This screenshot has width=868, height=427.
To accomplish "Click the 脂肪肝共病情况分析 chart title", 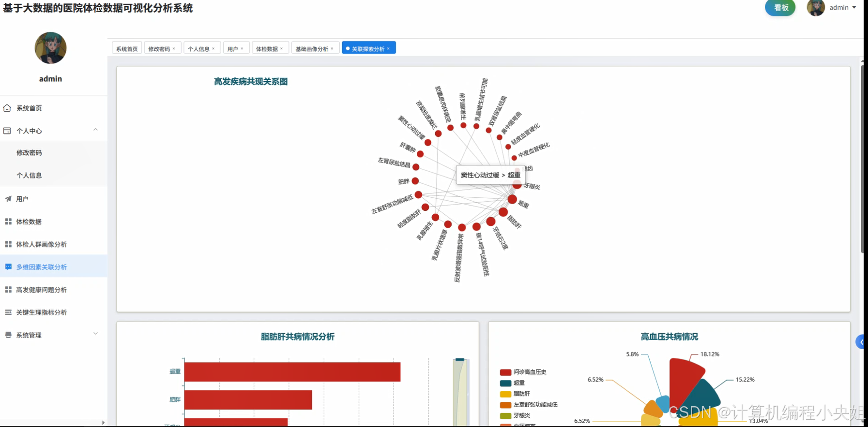I will [x=298, y=337].
